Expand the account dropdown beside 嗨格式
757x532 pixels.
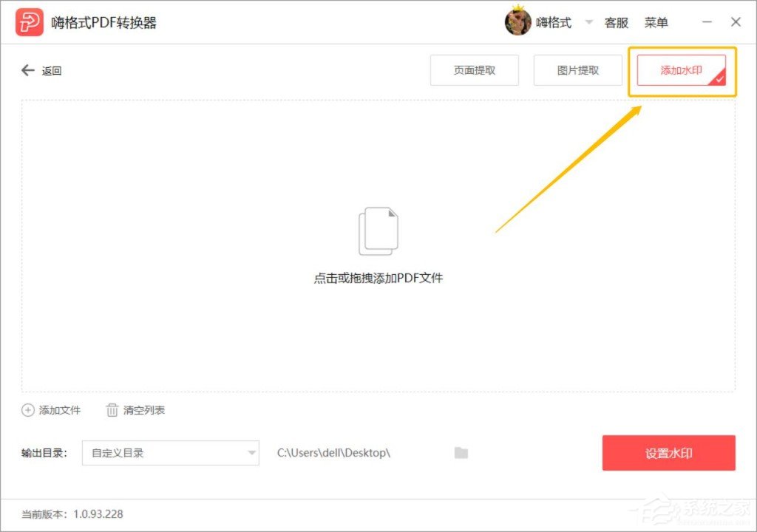(589, 22)
